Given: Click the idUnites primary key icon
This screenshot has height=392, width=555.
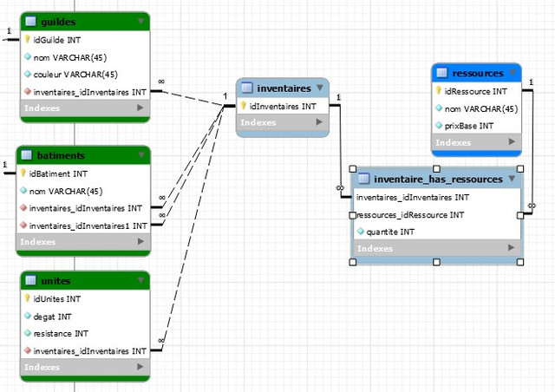Looking at the screenshot, I should coord(27,298).
